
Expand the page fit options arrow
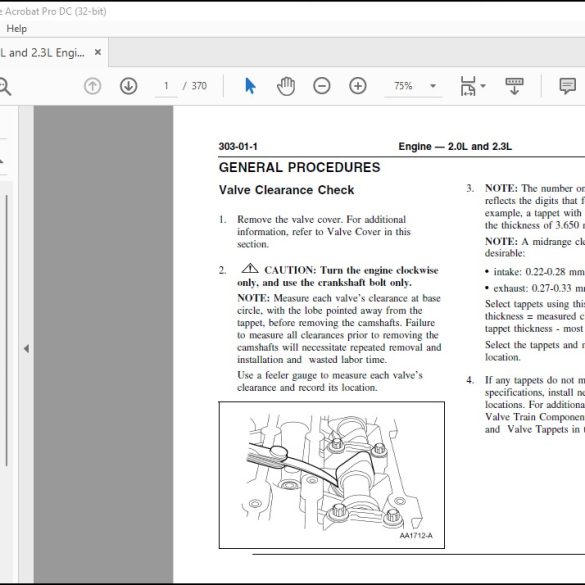[483, 86]
